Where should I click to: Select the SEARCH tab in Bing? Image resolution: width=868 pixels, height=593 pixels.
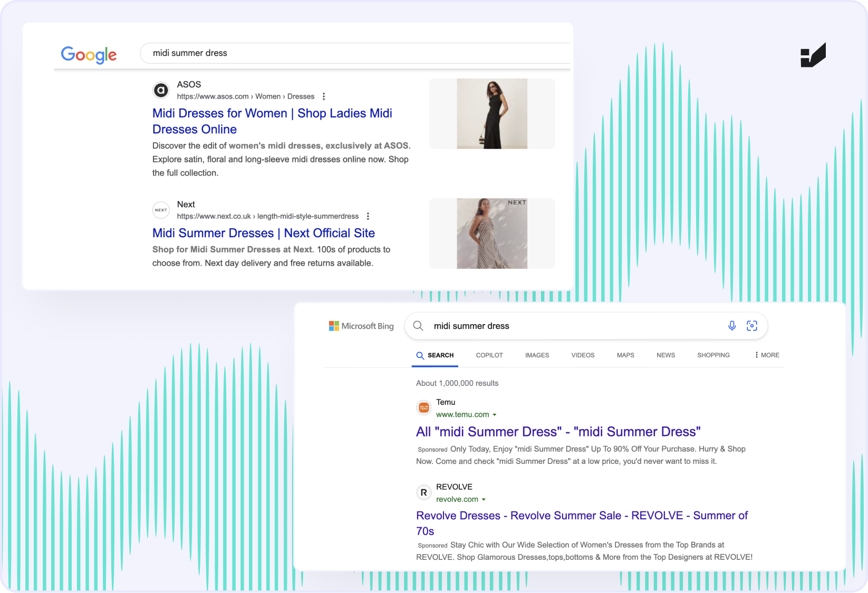(x=435, y=355)
